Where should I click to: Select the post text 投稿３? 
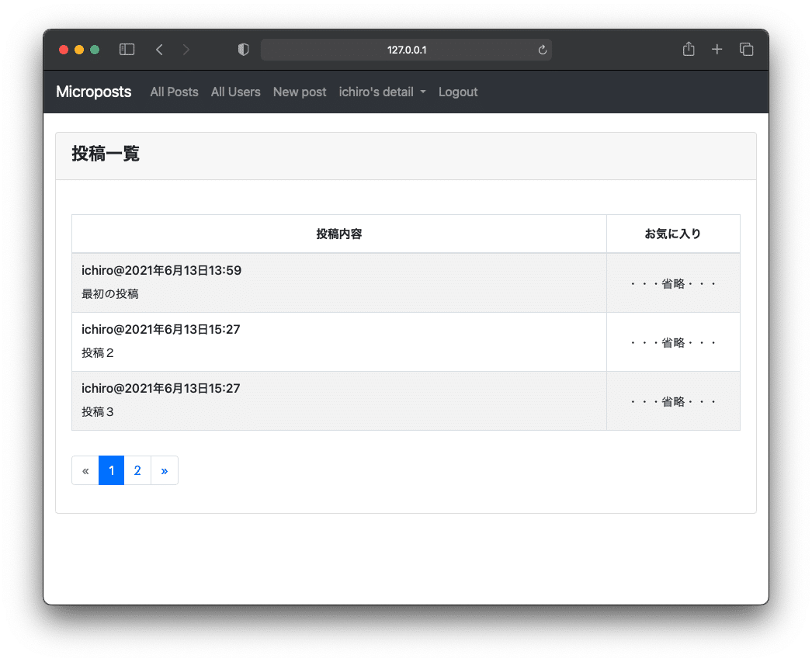pyautogui.click(x=98, y=412)
